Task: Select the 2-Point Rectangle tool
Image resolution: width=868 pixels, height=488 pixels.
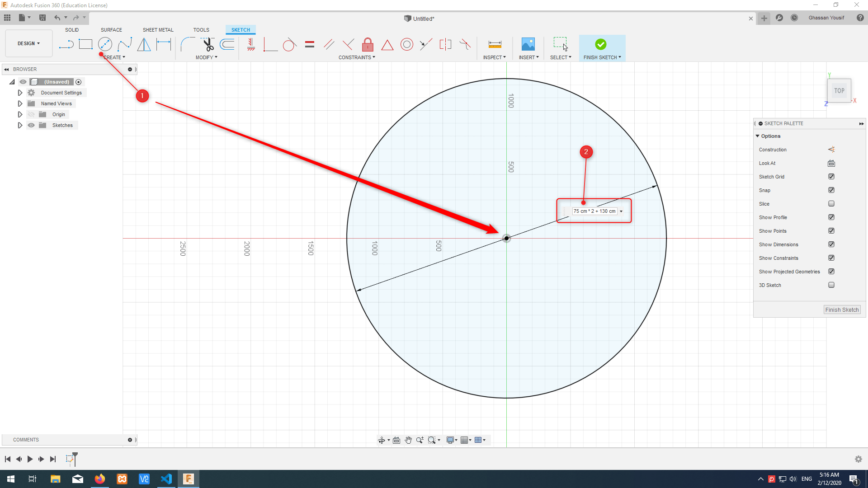Action: [85, 44]
